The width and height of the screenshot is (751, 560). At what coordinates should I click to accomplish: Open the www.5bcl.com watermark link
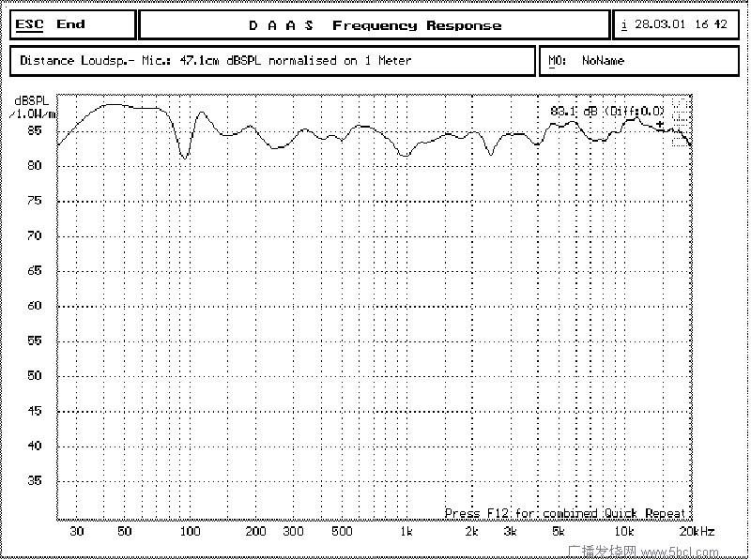(679, 552)
